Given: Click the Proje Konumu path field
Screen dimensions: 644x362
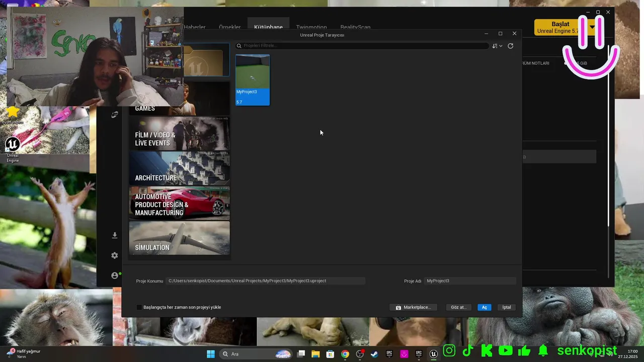Looking at the screenshot, I should [x=266, y=281].
